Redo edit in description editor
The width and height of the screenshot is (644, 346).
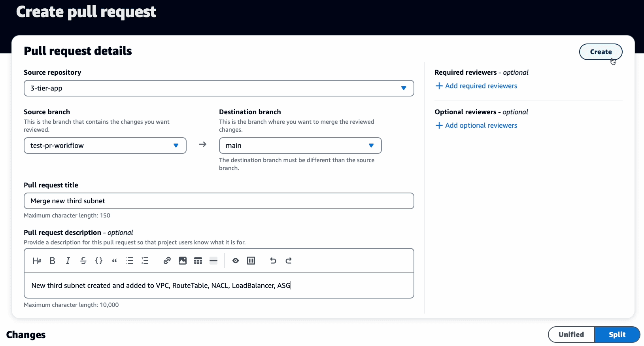(289, 261)
